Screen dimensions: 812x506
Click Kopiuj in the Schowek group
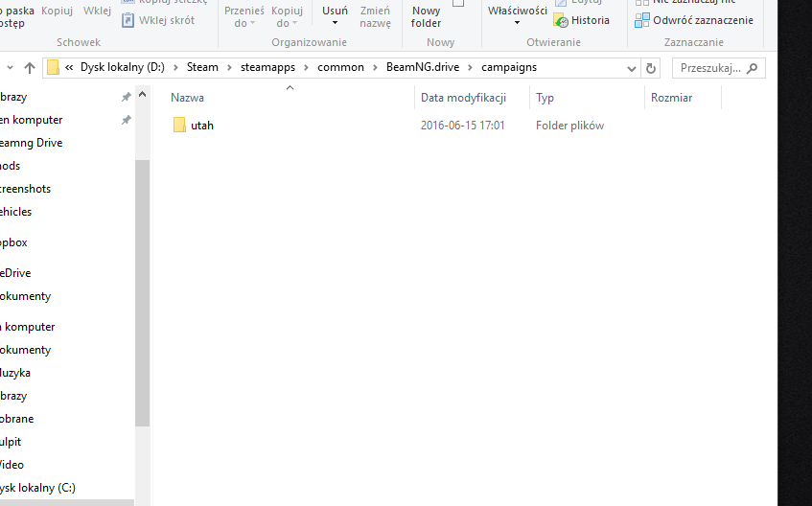tap(57, 11)
